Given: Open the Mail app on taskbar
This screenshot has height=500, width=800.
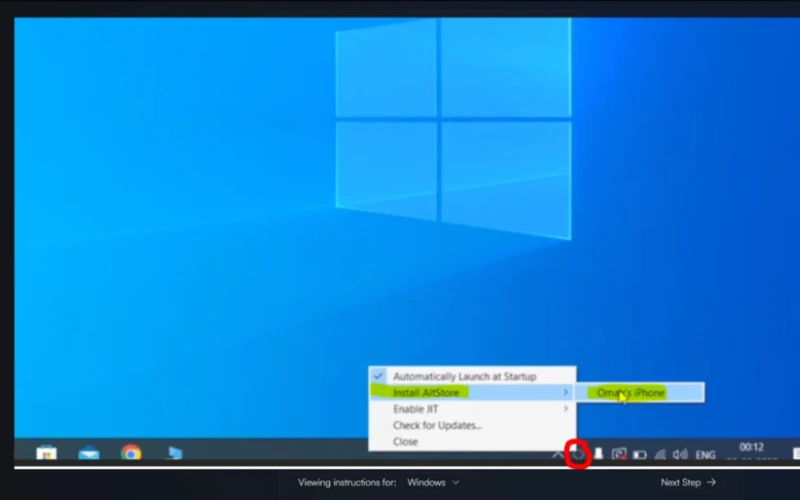Looking at the screenshot, I should [89, 453].
